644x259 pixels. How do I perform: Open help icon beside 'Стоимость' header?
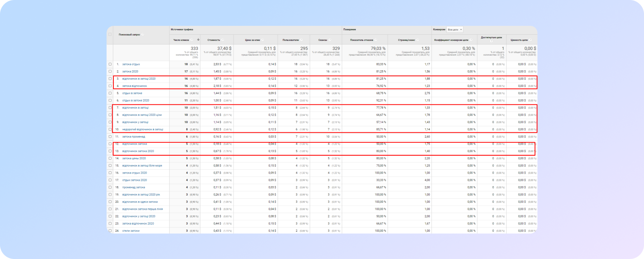tap(222, 40)
